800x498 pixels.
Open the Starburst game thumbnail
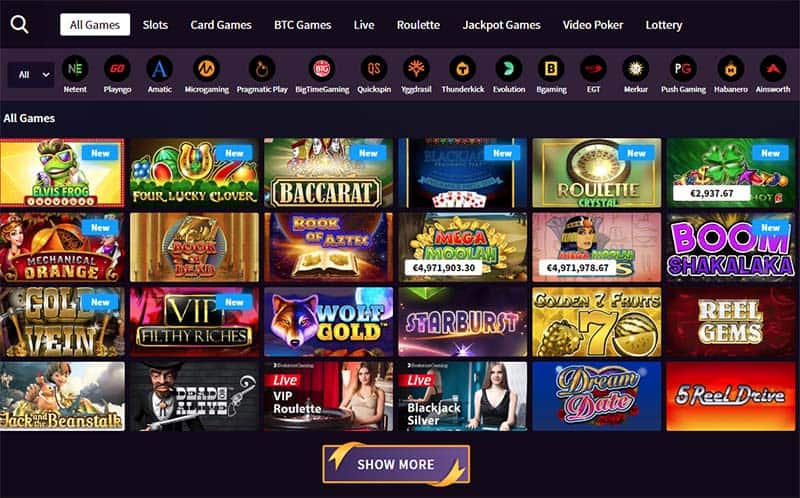pyautogui.click(x=463, y=322)
